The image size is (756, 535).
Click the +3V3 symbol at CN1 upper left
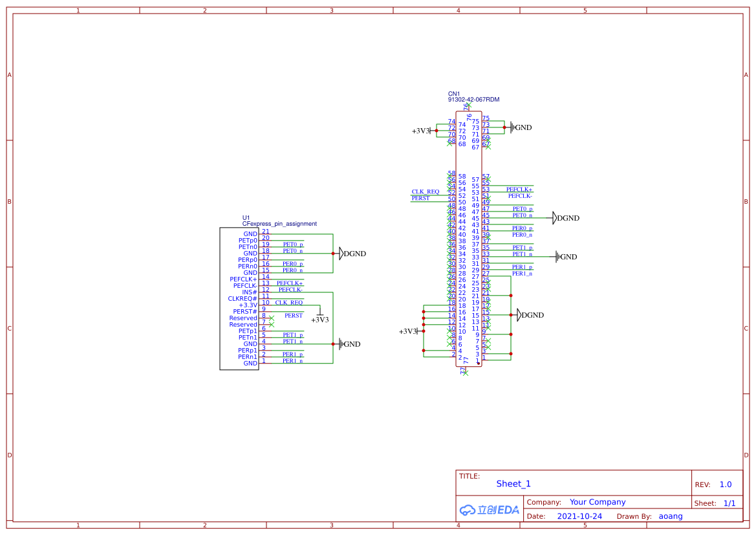pyautogui.click(x=421, y=131)
